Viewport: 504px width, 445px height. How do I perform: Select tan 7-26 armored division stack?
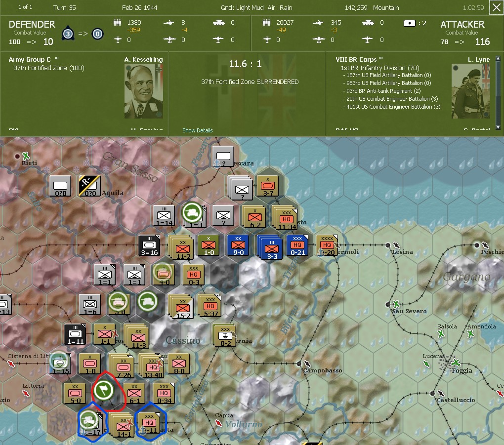tap(123, 366)
